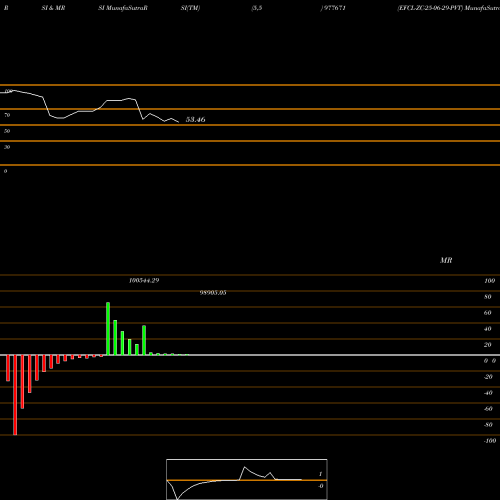Click MR axis label -40
500x500 pixels.
tap(488, 393)
